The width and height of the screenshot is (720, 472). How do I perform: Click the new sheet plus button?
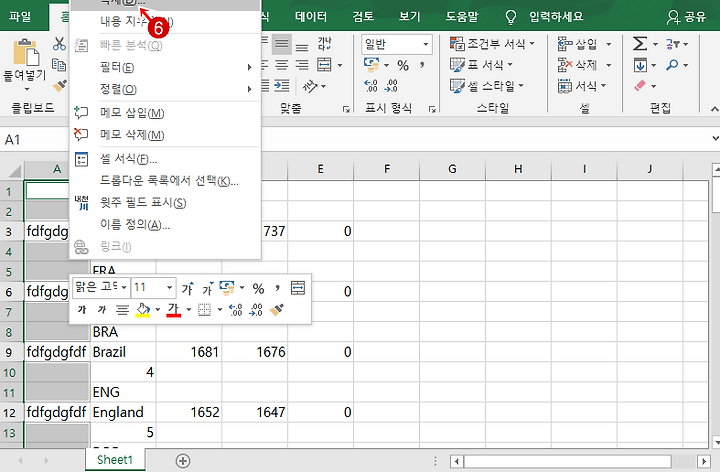click(x=183, y=461)
